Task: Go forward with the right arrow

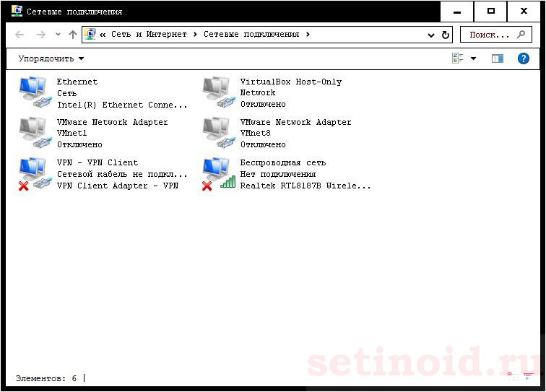Action: point(40,35)
